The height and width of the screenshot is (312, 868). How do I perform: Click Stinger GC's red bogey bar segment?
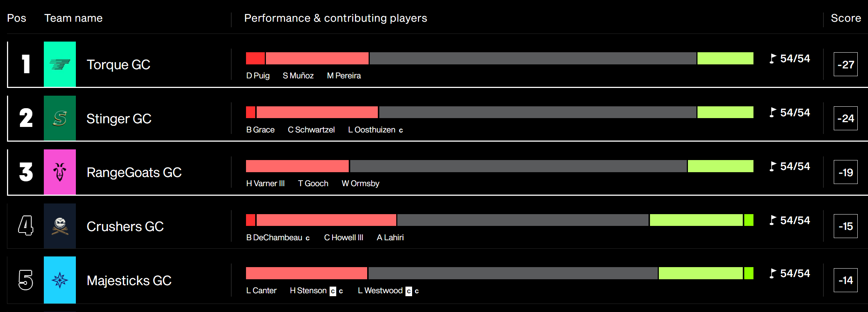(317, 112)
